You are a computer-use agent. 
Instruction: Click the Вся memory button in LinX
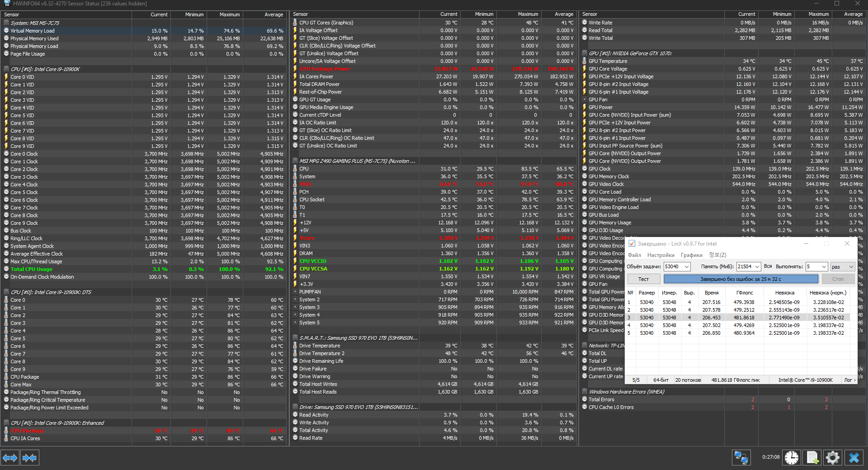(x=768, y=266)
